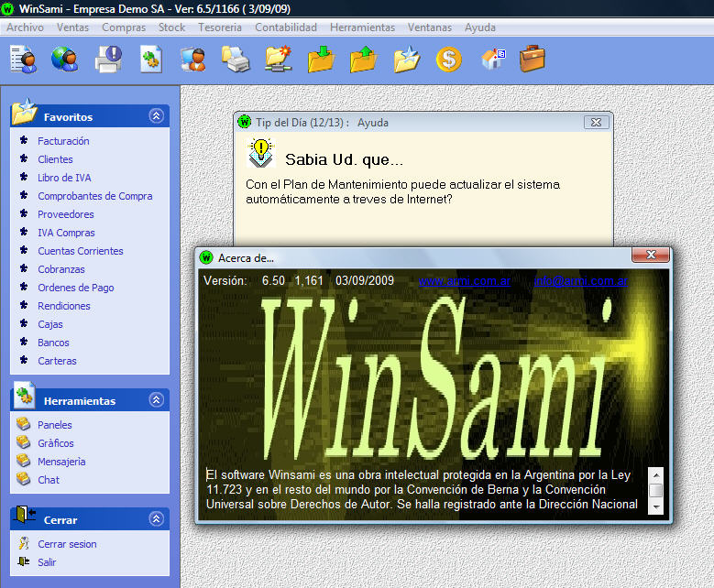Close the Tip del Día window

click(596, 123)
